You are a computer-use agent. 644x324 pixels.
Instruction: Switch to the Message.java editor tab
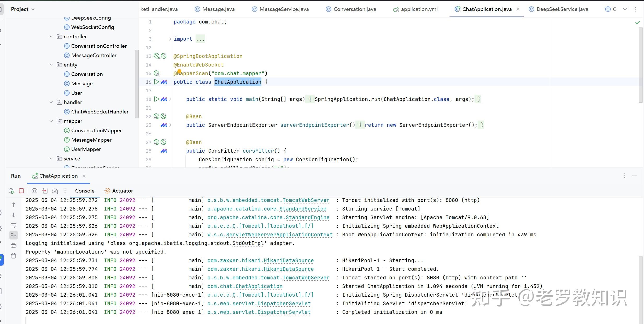(x=218, y=9)
